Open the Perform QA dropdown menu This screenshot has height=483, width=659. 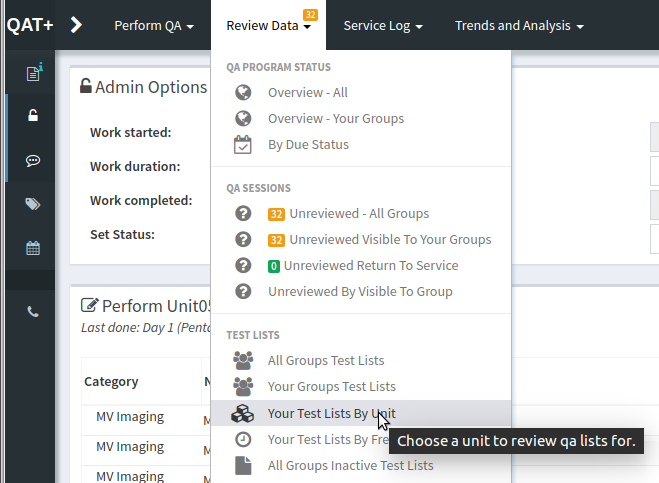pos(154,26)
